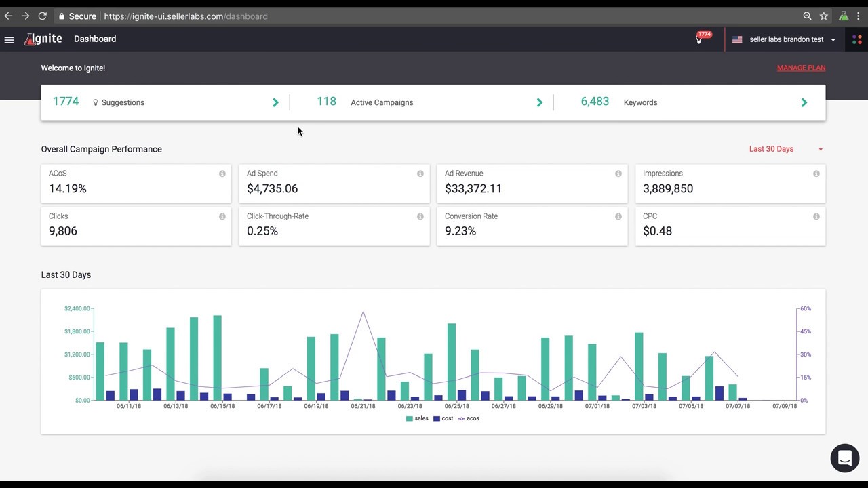This screenshot has width=868, height=488.
Task: Open browser search magnifier icon
Action: point(807,16)
